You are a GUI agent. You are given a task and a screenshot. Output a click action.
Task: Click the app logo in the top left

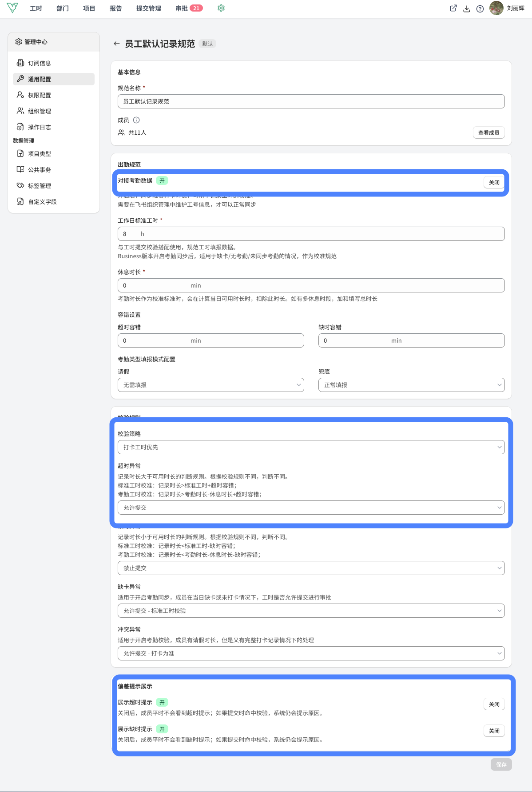coord(12,8)
